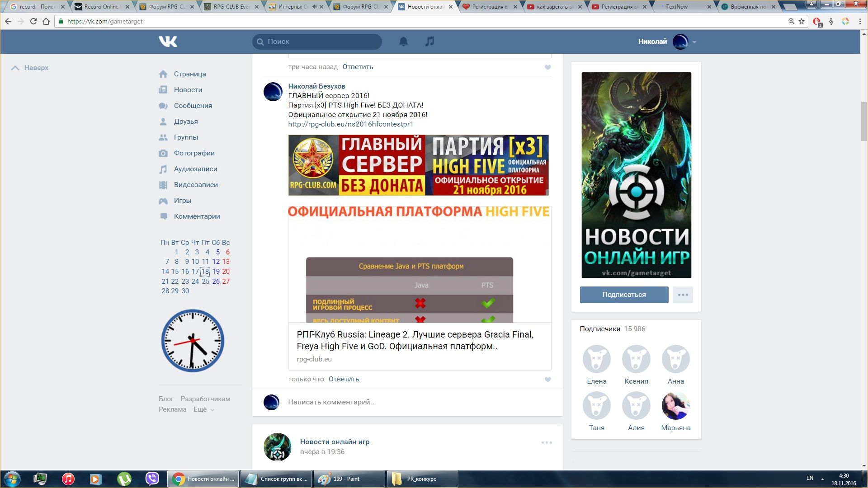Open Разработчикам footer link
The width and height of the screenshot is (868, 488).
coord(205,399)
